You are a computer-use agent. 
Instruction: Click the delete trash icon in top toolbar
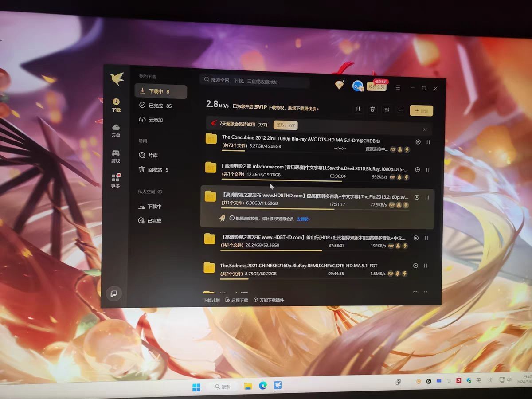372,109
